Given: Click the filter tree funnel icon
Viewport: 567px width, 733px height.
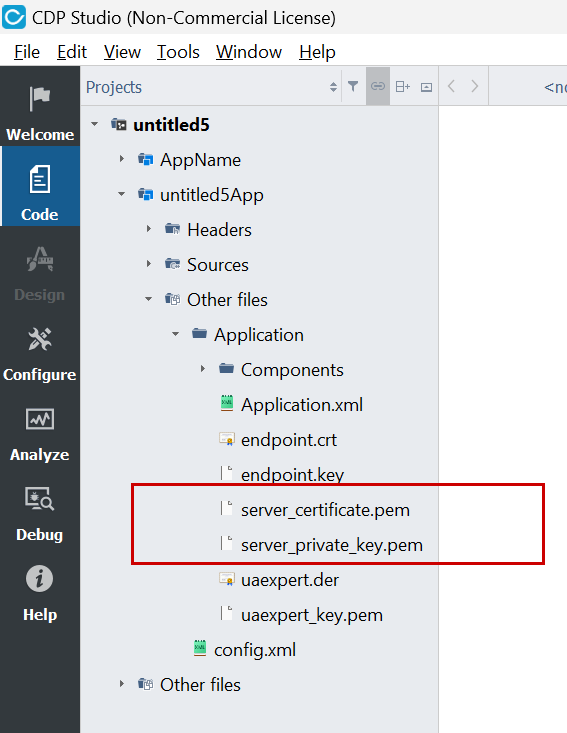Looking at the screenshot, I should [x=353, y=86].
